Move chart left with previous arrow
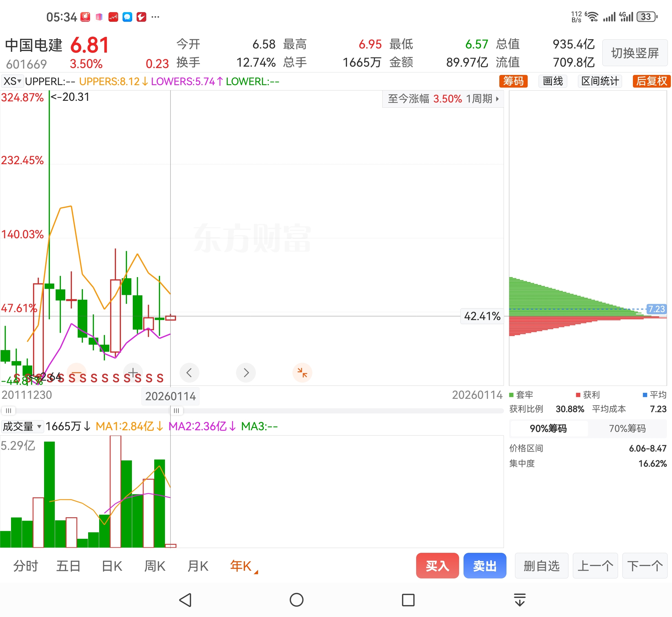This screenshot has width=672, height=617. pyautogui.click(x=189, y=372)
